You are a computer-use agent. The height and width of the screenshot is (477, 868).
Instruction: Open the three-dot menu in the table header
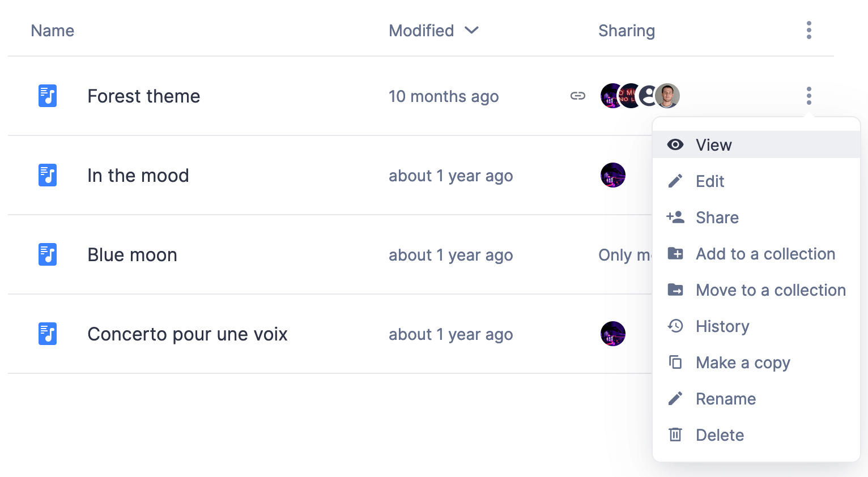[x=809, y=30]
